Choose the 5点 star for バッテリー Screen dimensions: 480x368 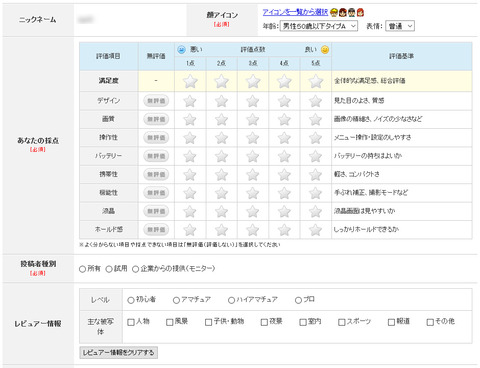(315, 156)
